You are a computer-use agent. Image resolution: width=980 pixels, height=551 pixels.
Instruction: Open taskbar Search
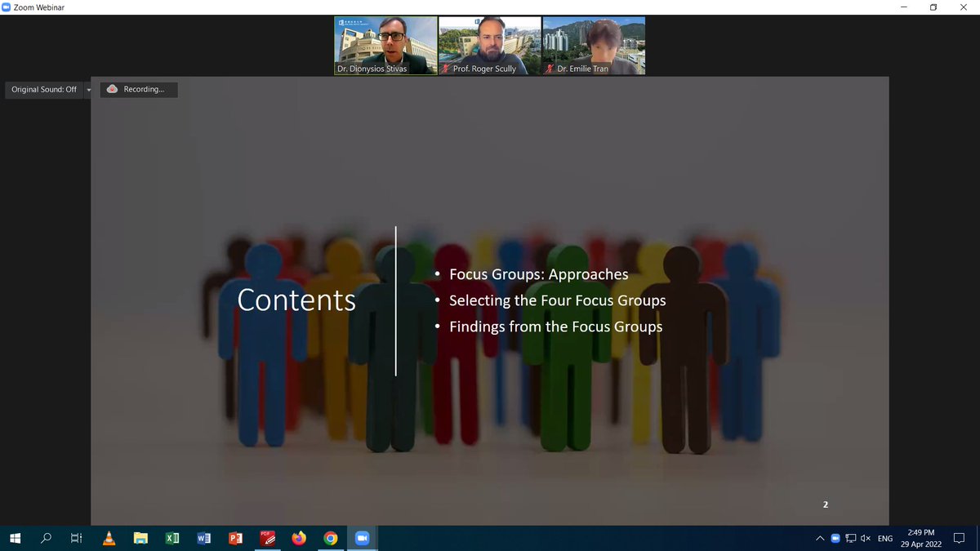click(46, 538)
